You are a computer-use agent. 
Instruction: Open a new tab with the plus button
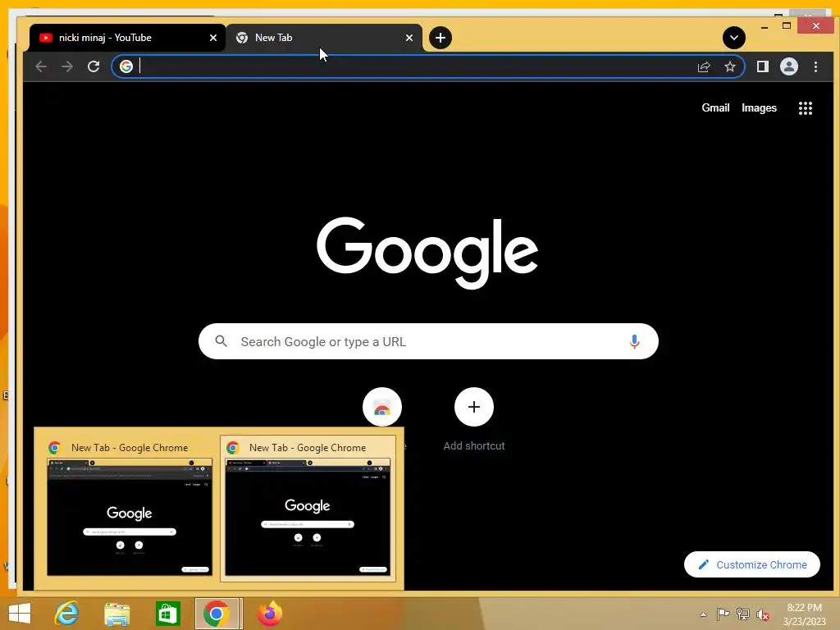(x=441, y=38)
